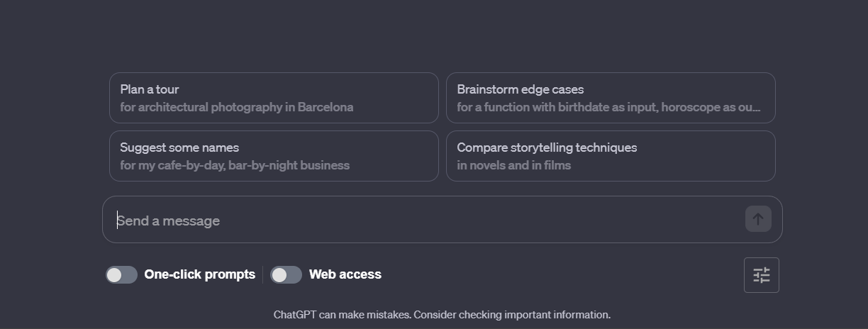Viewport: 868px width, 329px height.
Task: Focus the Send a message input field
Action: click(425, 221)
